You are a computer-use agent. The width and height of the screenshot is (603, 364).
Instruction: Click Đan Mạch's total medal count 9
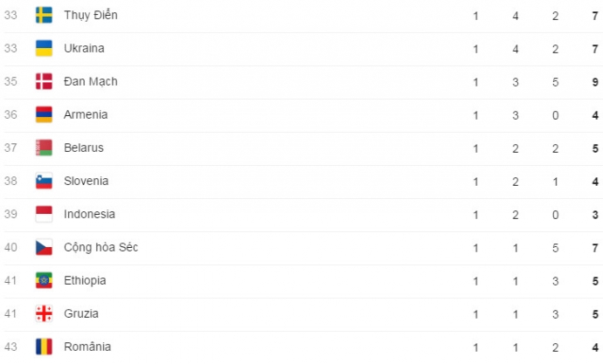tap(595, 82)
